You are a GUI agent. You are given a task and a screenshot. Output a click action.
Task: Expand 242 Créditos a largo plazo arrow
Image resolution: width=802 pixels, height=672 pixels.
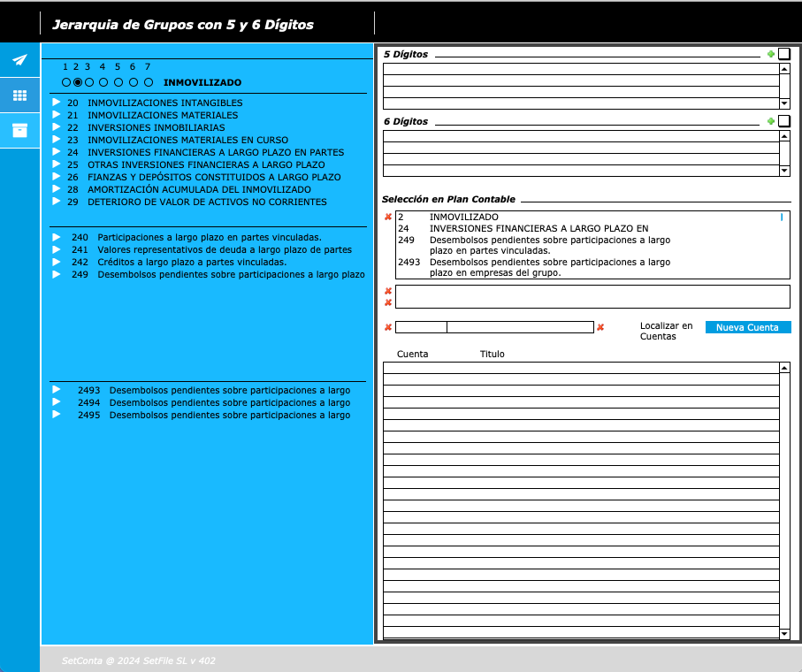coord(56,262)
